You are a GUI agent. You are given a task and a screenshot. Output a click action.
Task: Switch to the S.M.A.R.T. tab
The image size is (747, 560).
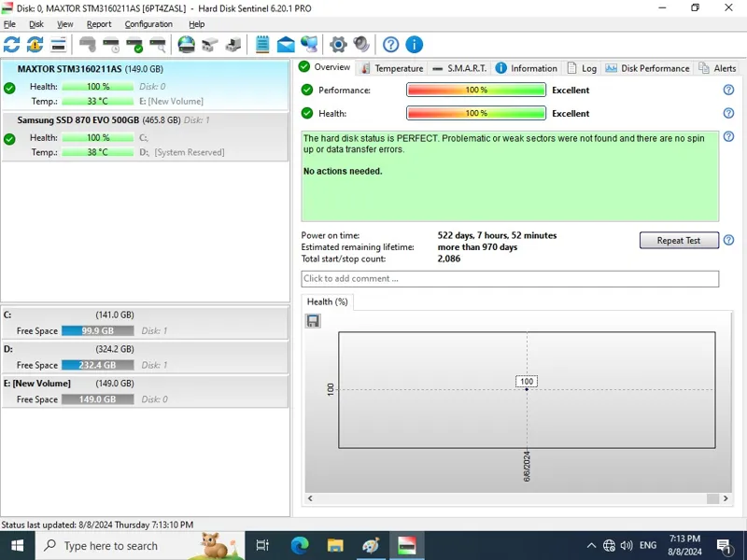point(459,68)
